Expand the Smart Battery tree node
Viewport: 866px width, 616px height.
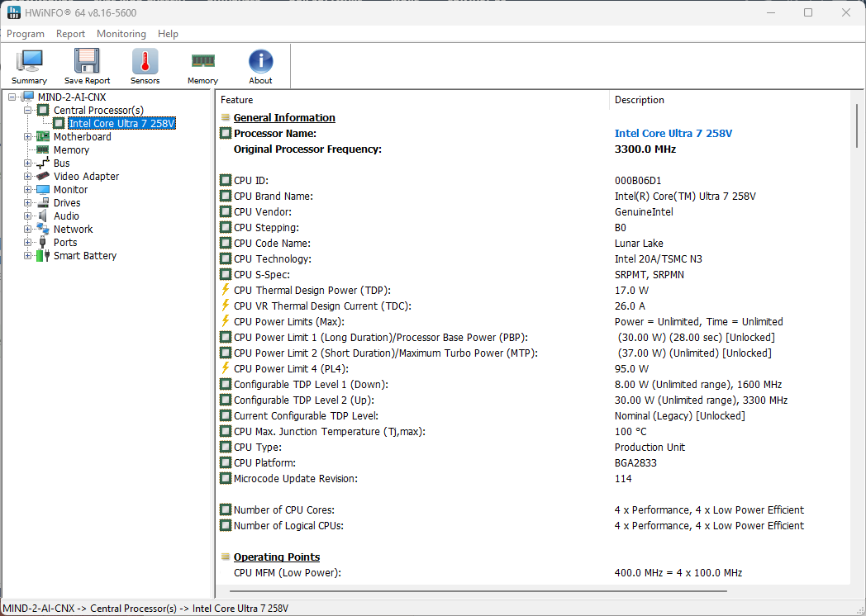point(27,256)
